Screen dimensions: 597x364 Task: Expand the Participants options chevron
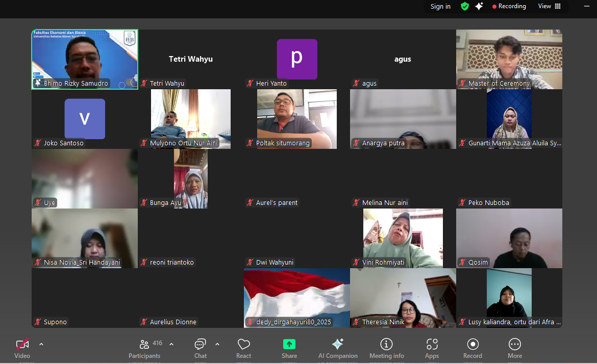[171, 344]
